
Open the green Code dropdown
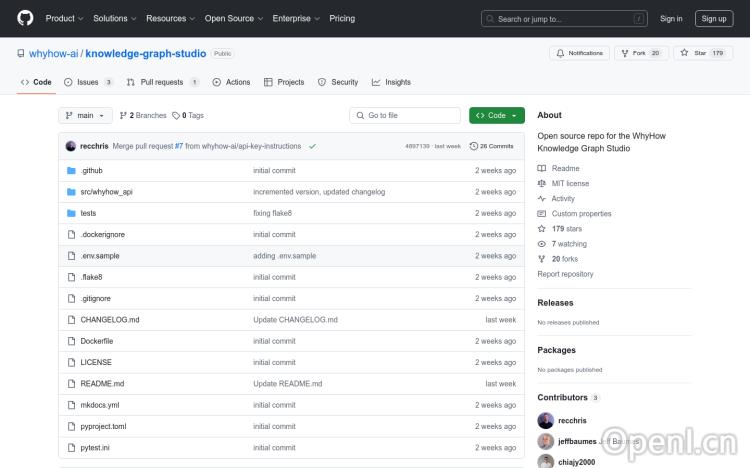[x=496, y=116]
